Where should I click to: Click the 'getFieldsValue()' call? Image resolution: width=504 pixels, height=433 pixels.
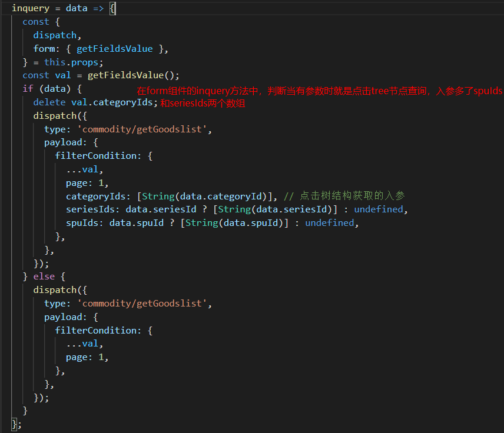click(x=131, y=75)
